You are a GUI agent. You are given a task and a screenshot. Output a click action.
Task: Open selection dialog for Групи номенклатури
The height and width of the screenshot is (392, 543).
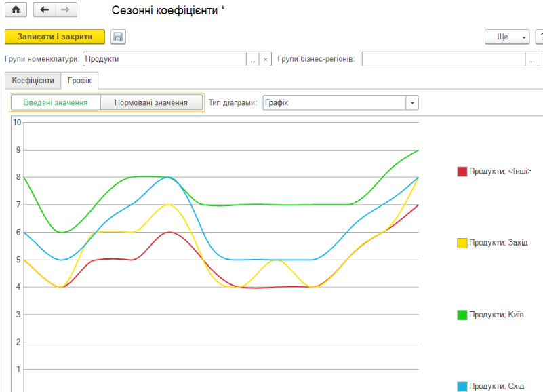pos(253,59)
